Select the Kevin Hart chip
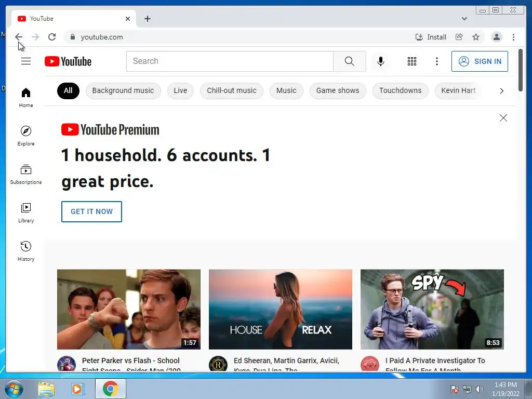 (x=458, y=90)
